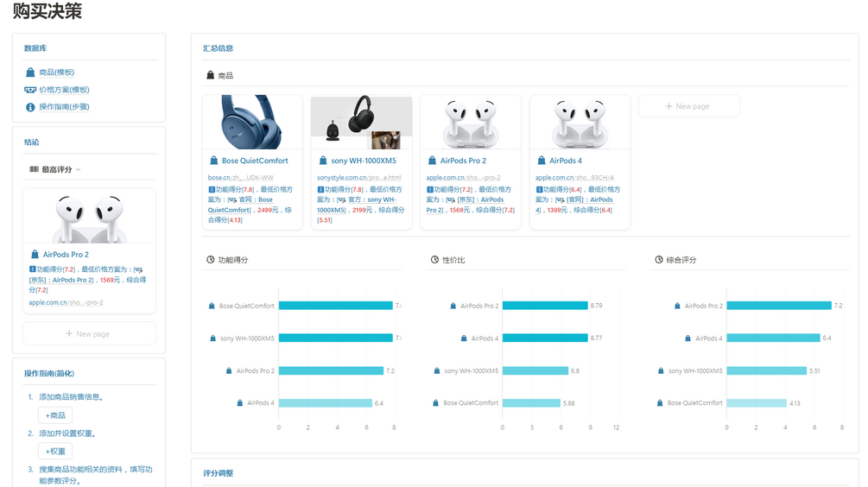Open the apple.com.cn URL on the AirPods 4 card
The height and width of the screenshot is (487, 868).
[x=574, y=178]
